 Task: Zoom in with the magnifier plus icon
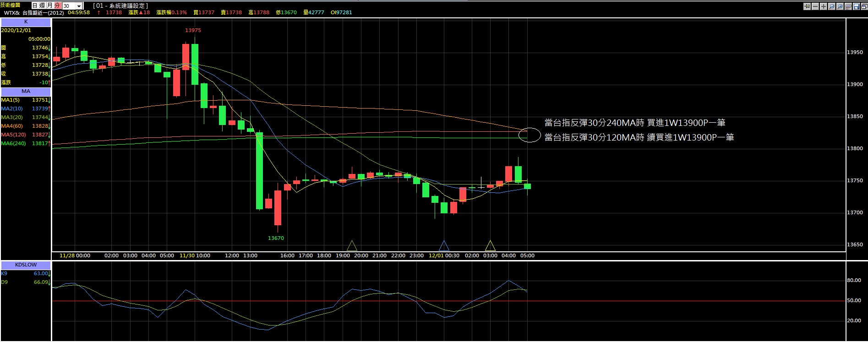tap(840, 6)
